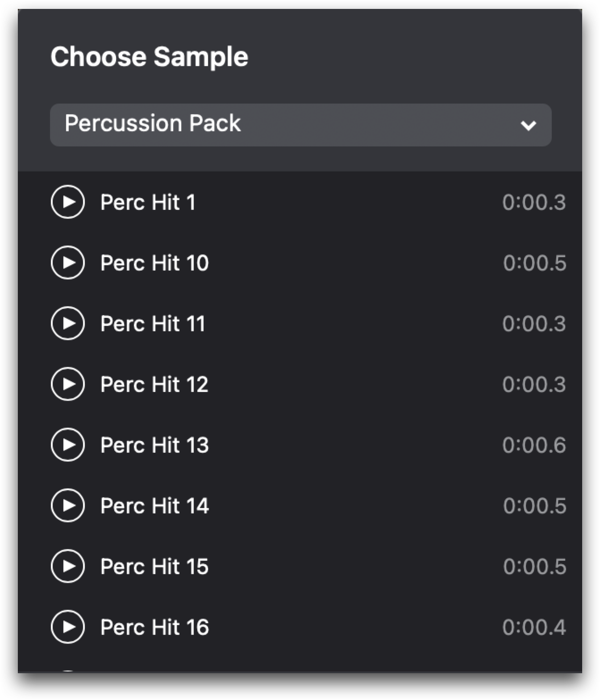
Task: Choose Perc Hit 16 from samples
Action: click(x=300, y=627)
